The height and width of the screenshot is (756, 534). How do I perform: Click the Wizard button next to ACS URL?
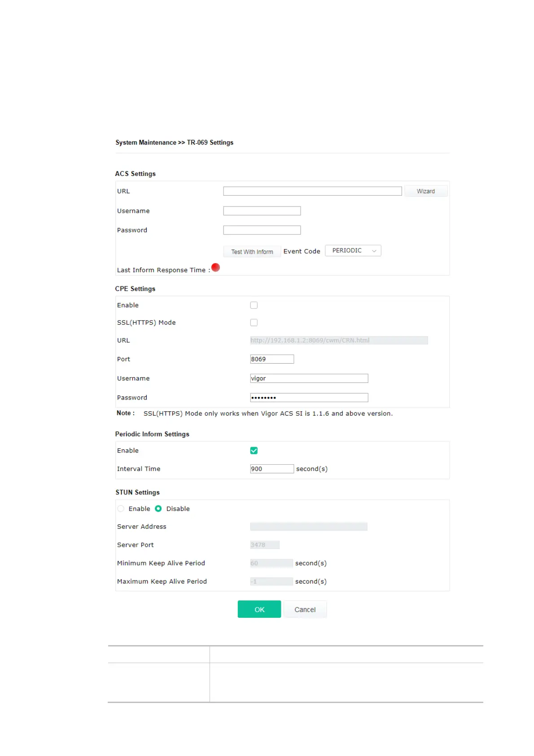[425, 191]
